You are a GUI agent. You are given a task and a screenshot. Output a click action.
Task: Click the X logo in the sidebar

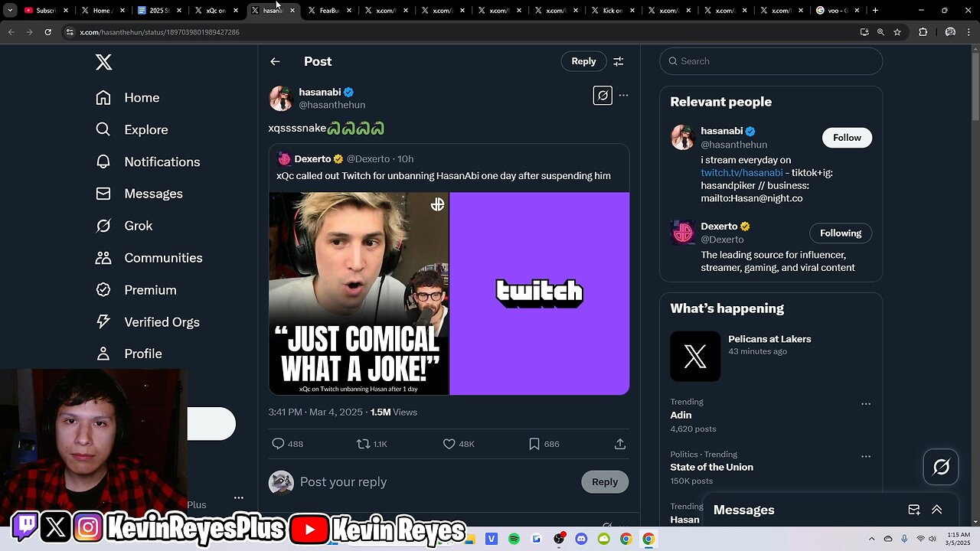[x=103, y=62]
